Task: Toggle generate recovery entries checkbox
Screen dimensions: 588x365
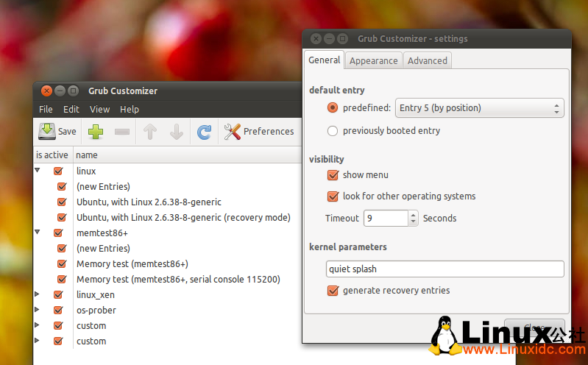Action: click(x=333, y=291)
